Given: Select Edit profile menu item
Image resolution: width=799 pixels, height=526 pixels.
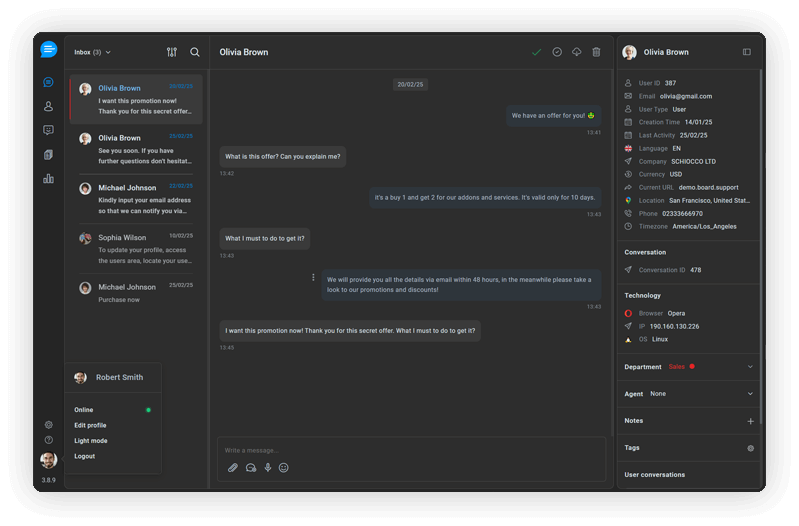Looking at the screenshot, I should click(x=90, y=425).
